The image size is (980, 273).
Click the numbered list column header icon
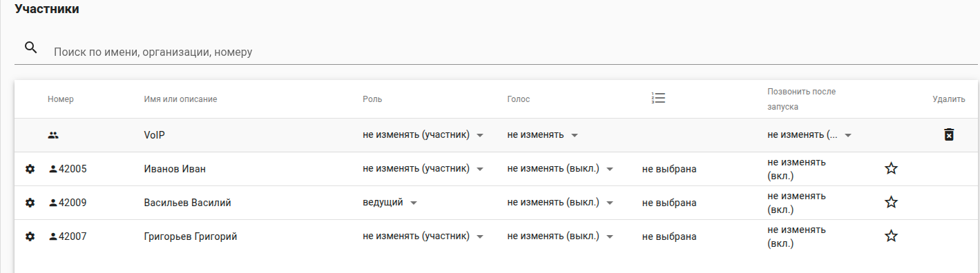point(658,99)
